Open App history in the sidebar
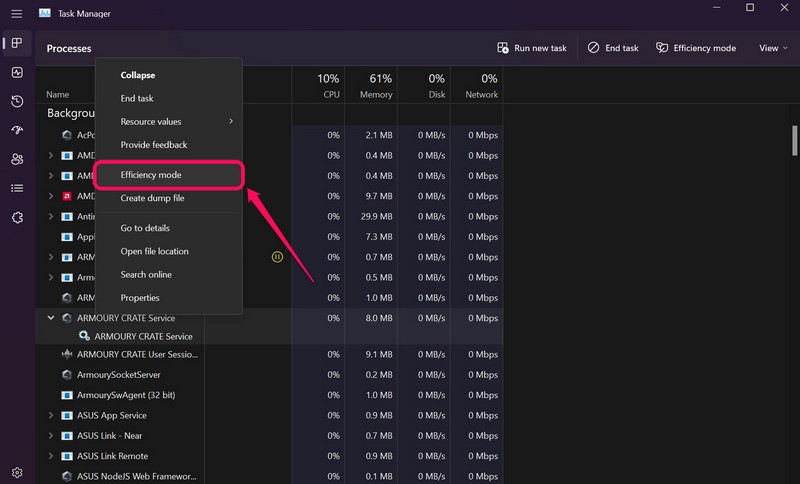This screenshot has width=800, height=484. [17, 102]
